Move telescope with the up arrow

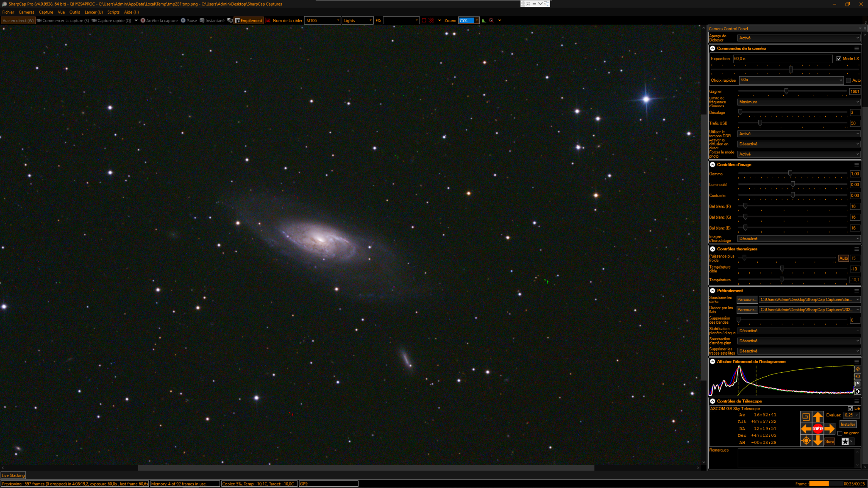818,417
